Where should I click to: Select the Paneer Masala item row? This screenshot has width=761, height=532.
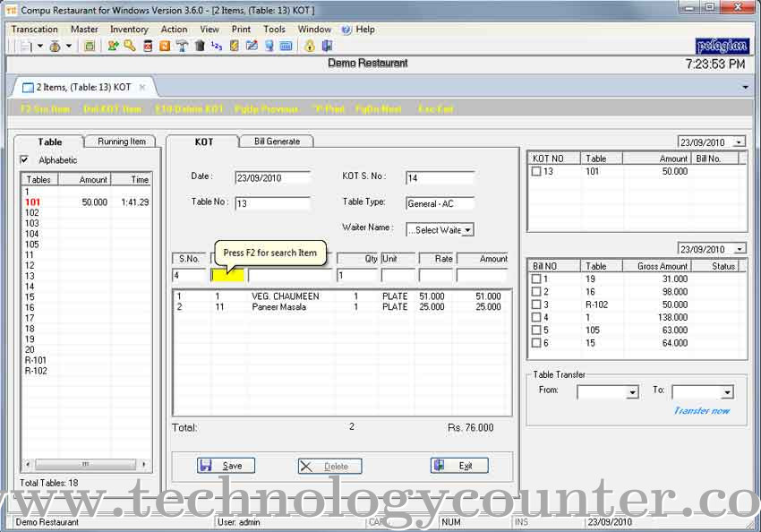[342, 307]
